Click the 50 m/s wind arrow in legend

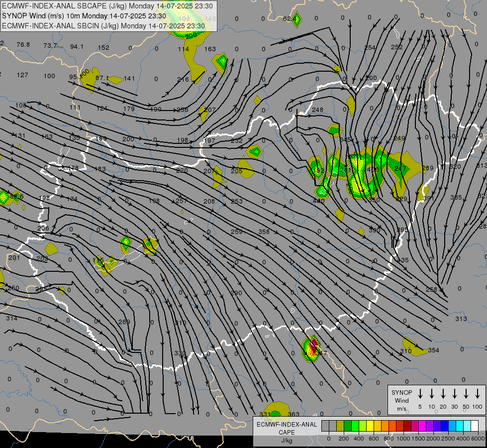[466, 394]
